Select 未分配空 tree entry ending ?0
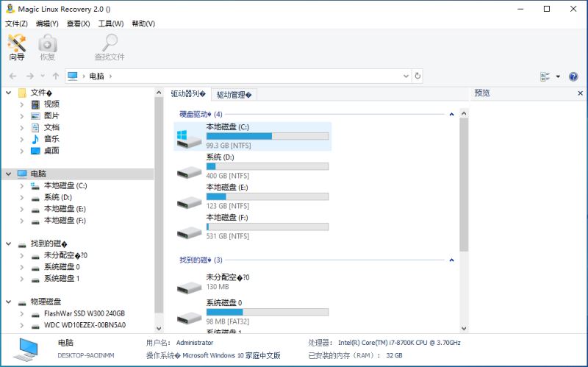The height and width of the screenshot is (367, 588). (65, 255)
